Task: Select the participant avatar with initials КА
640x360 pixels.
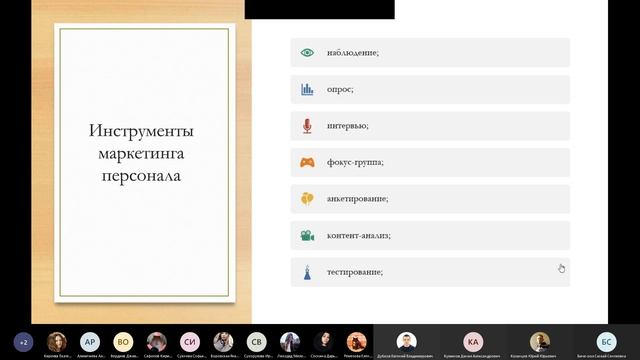Action: coord(473,342)
